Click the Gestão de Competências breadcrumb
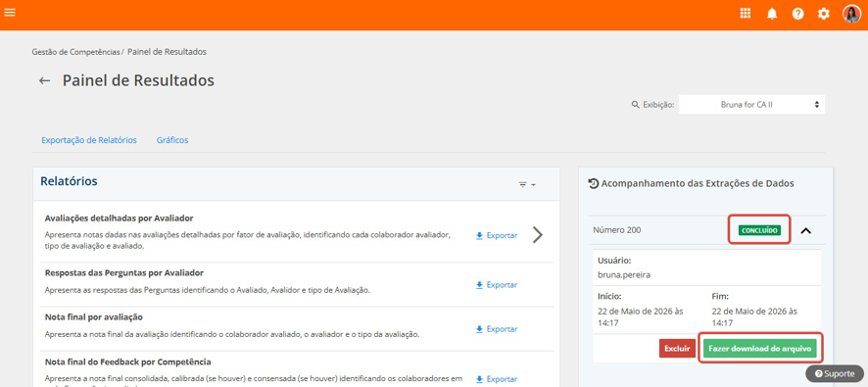This screenshot has height=387, width=868. [75, 52]
